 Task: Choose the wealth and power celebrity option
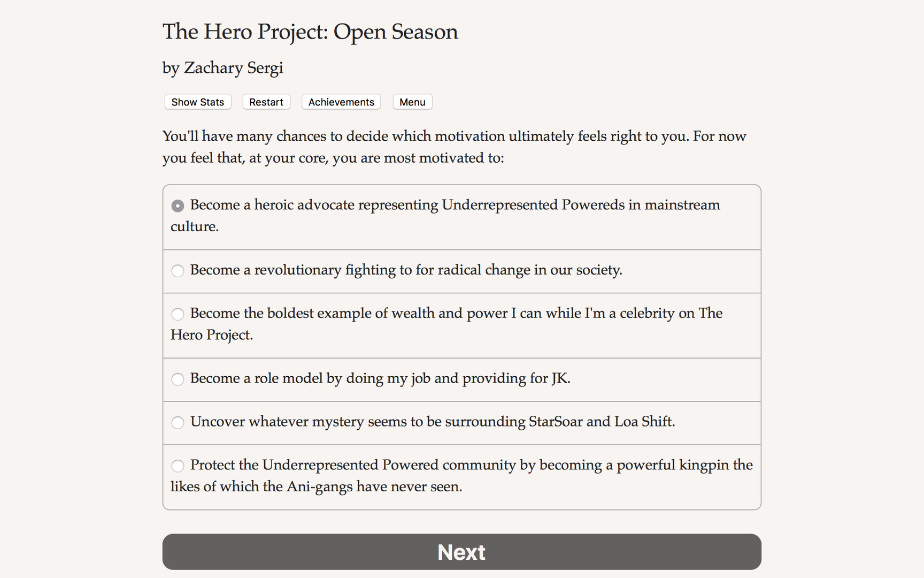178,314
